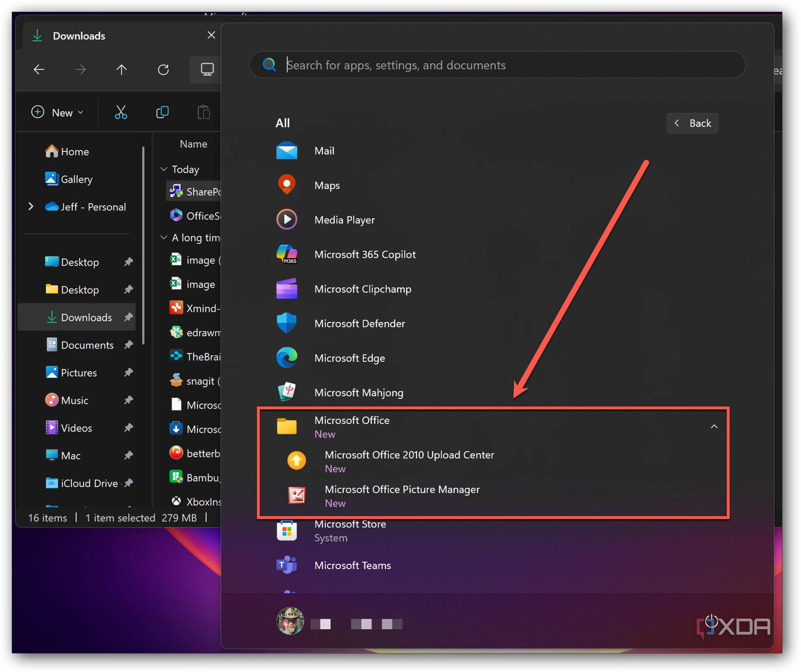Open the New dropdown menu
This screenshot has height=672, width=801.
pos(57,112)
